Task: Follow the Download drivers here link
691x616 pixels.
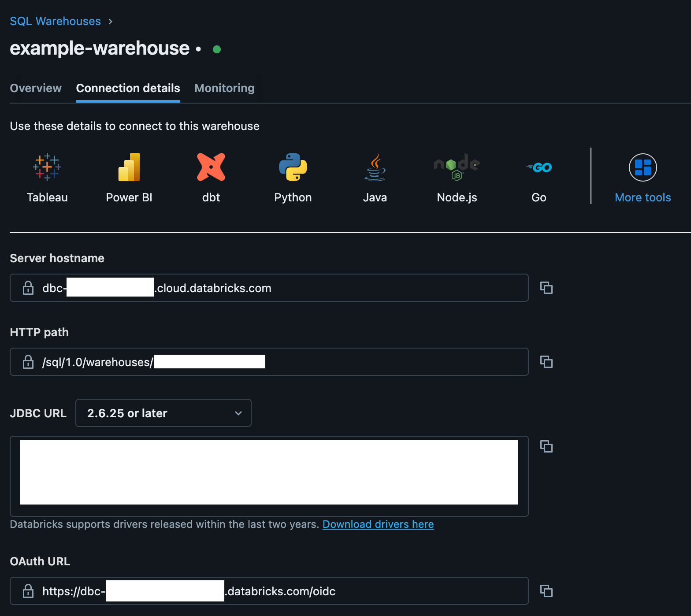Action: [x=378, y=524]
